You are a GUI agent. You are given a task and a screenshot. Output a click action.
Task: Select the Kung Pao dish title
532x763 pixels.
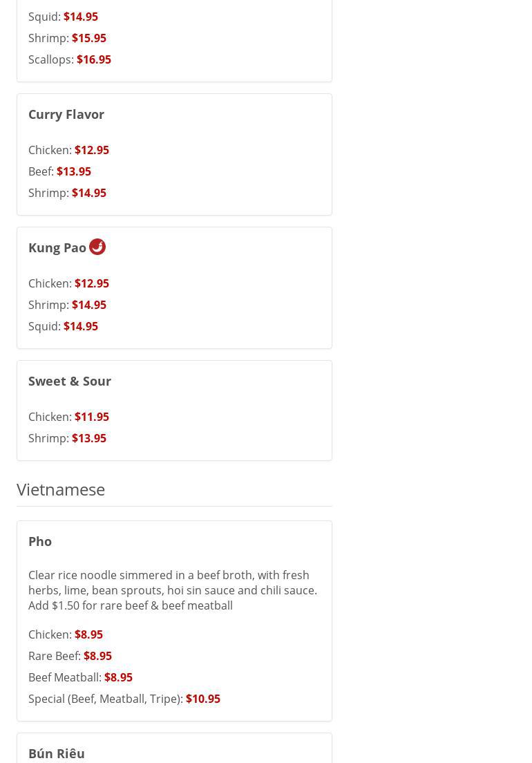pyautogui.click(x=57, y=247)
